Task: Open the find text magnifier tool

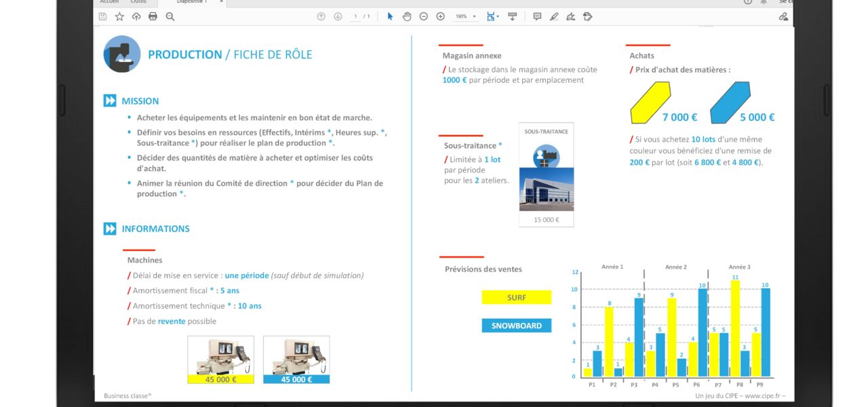Action: click(170, 16)
